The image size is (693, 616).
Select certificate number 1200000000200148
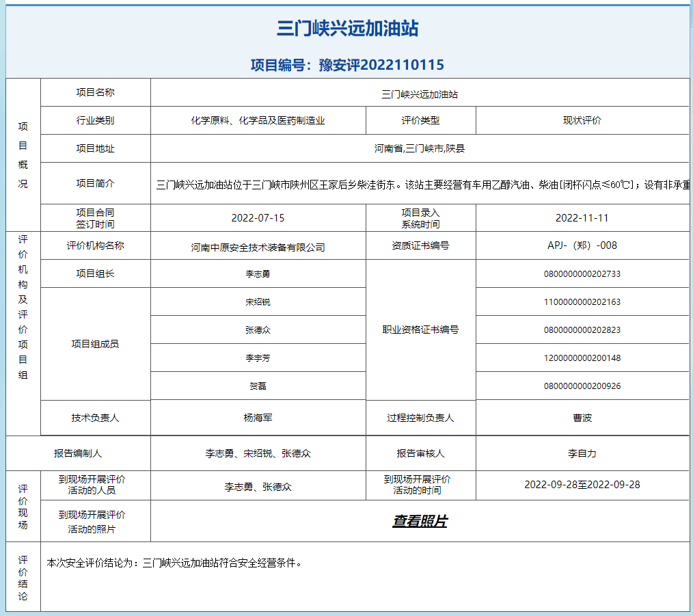tap(582, 358)
